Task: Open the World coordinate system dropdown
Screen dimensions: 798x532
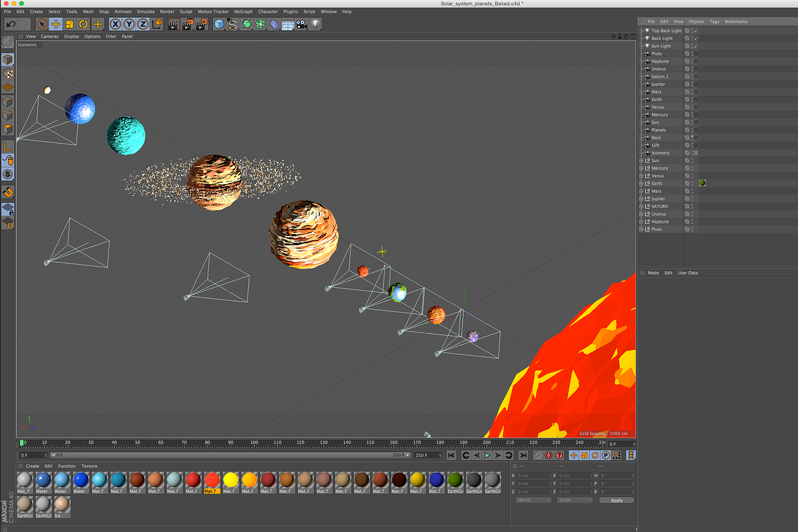Action: [532, 499]
